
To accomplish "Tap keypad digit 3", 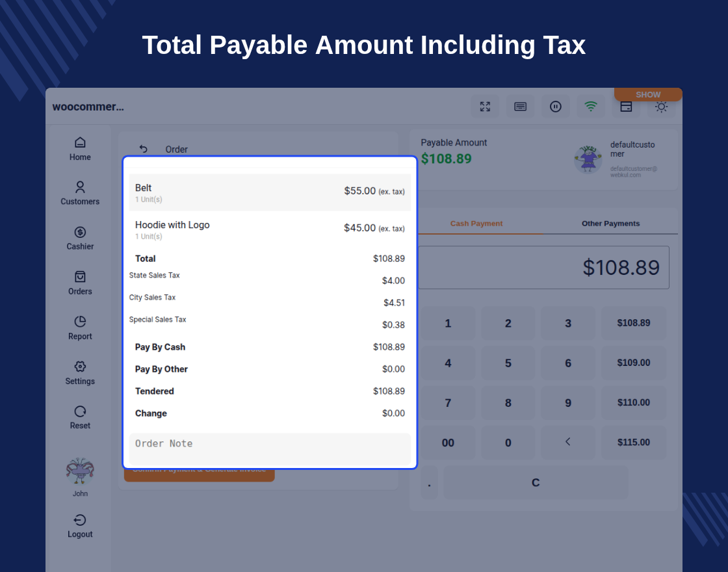I will coord(568,323).
